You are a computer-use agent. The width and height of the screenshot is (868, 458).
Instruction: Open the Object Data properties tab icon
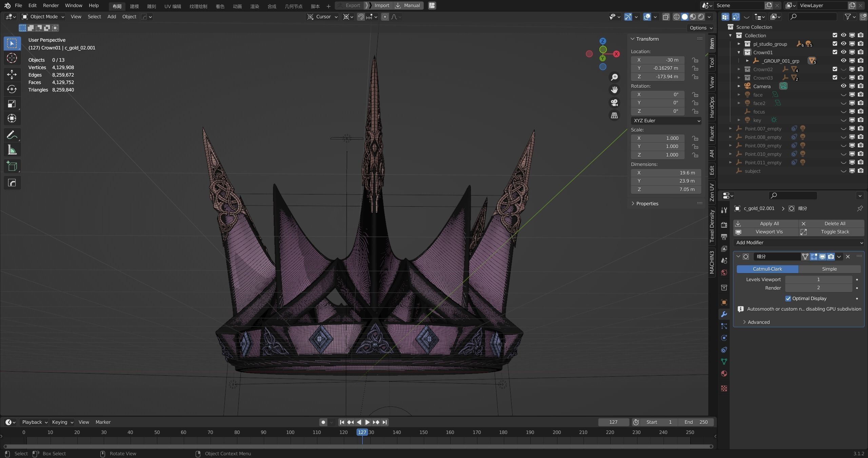[x=724, y=362]
